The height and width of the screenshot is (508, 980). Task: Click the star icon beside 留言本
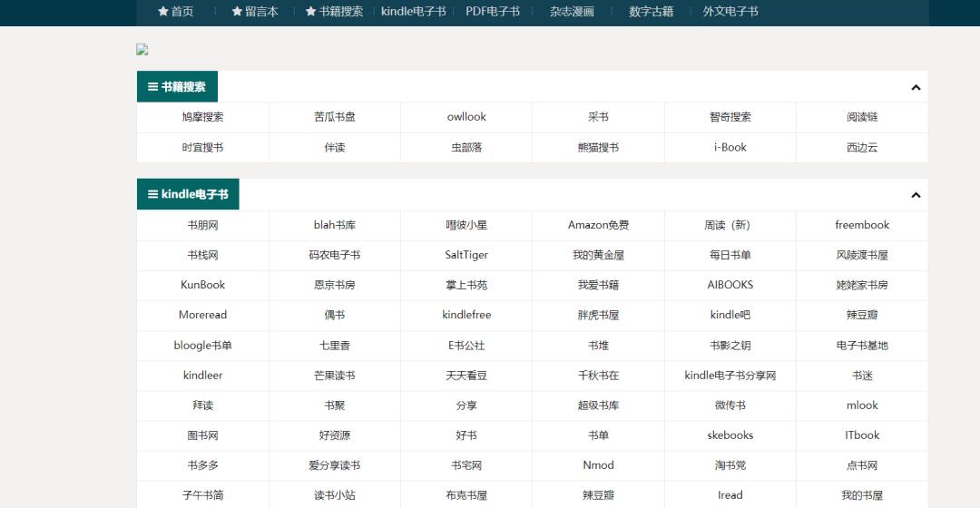237,11
